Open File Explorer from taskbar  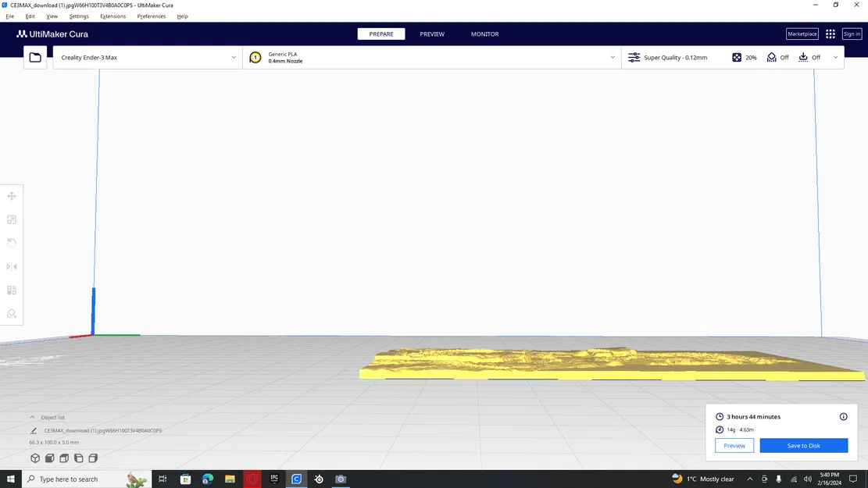pos(230,479)
